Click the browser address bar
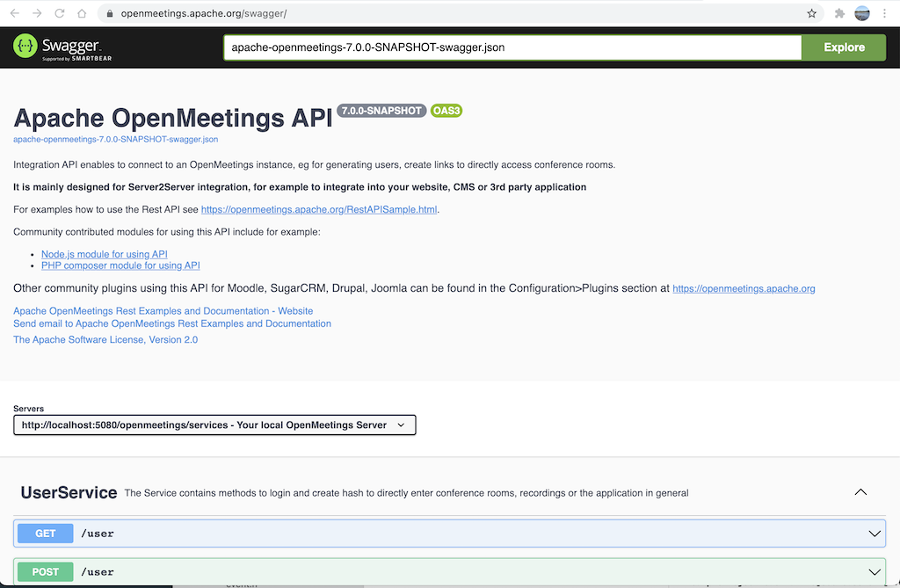 (439, 13)
